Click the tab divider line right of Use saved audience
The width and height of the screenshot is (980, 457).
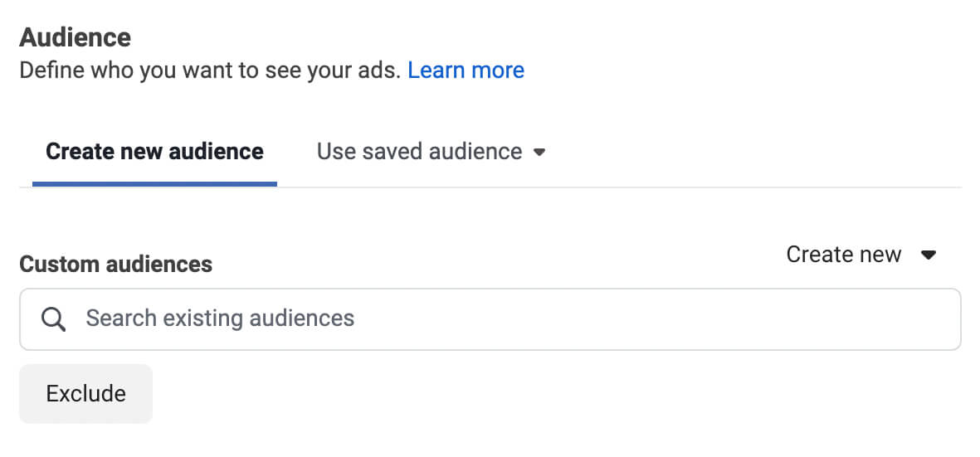pos(747,187)
